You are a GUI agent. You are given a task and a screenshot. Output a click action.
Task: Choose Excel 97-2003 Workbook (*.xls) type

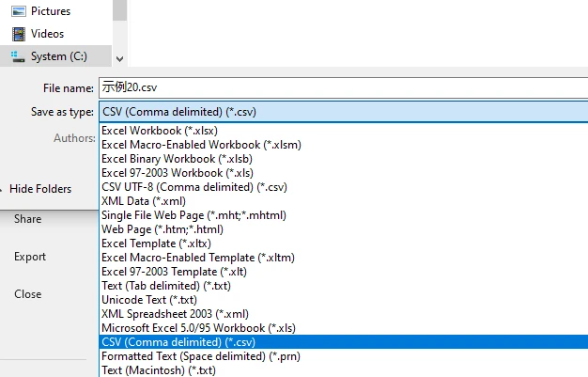pyautogui.click(x=344, y=173)
